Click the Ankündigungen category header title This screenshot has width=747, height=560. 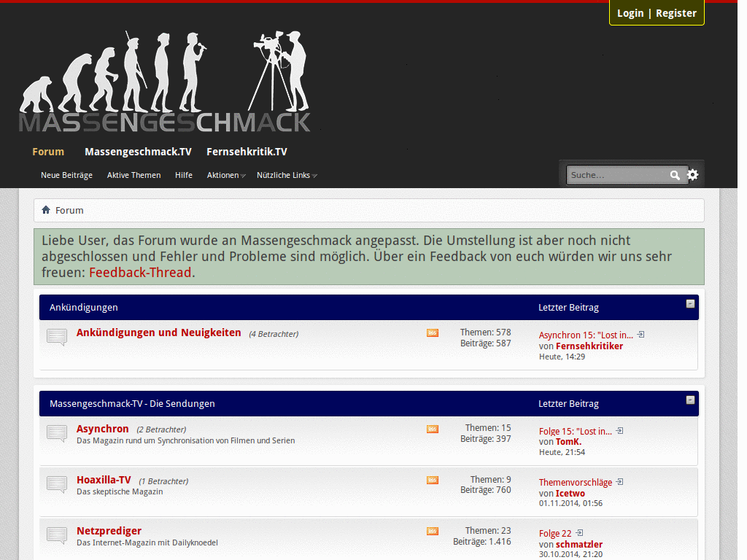coord(84,308)
